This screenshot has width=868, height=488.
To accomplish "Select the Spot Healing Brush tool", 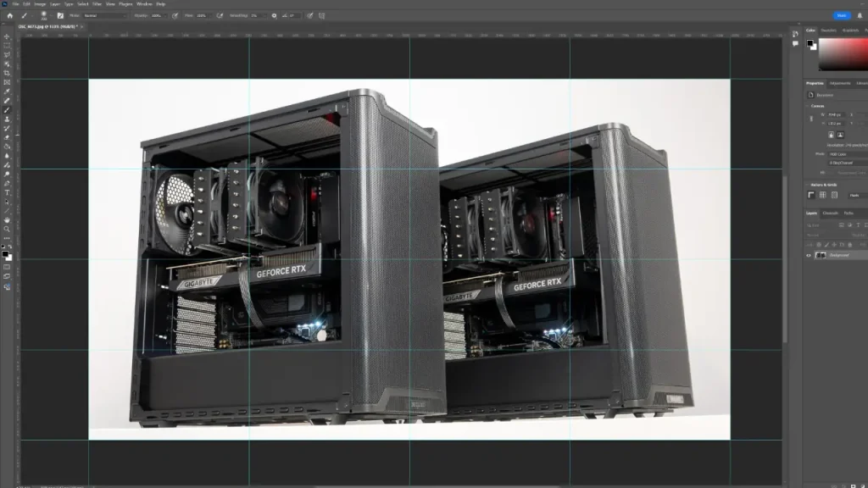I will 7,101.
